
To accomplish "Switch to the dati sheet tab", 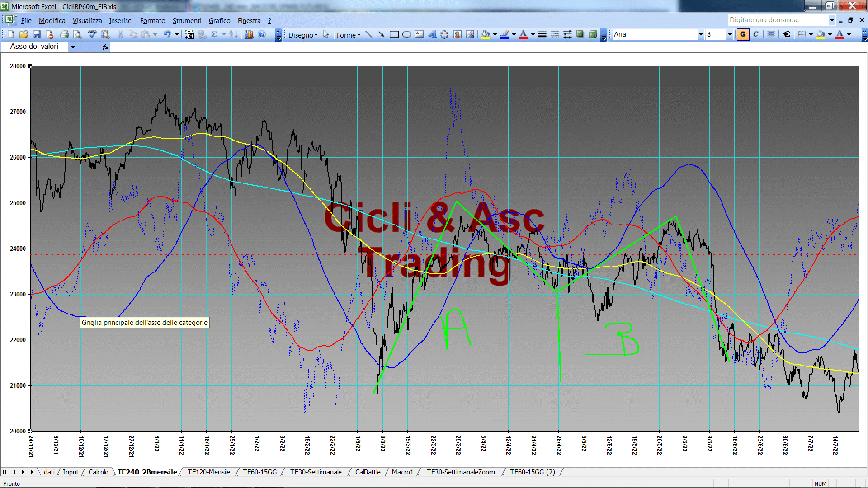I will (49, 472).
